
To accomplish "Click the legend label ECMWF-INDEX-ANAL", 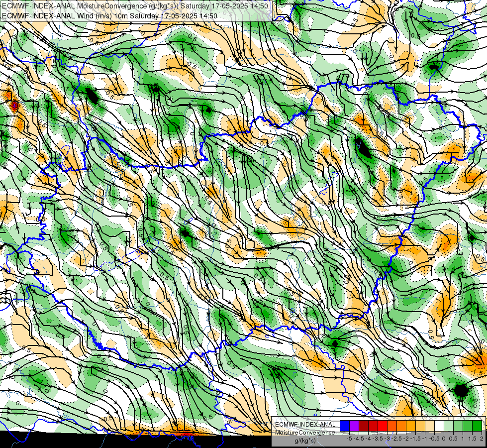I will [305, 425].
